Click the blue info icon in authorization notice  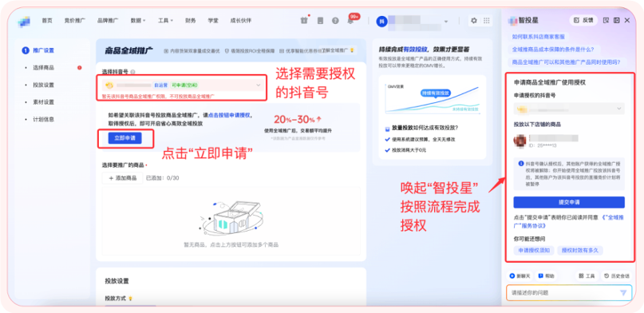pyautogui.click(x=521, y=163)
